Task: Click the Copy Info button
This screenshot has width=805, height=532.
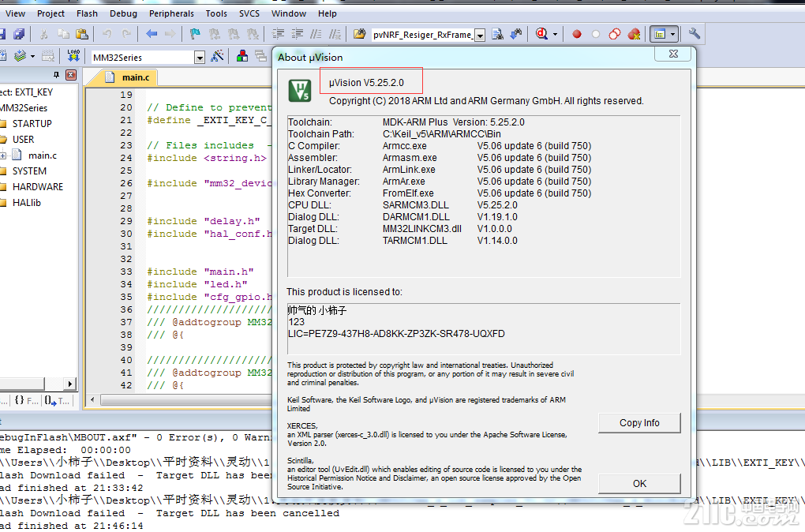Action: [x=639, y=422]
